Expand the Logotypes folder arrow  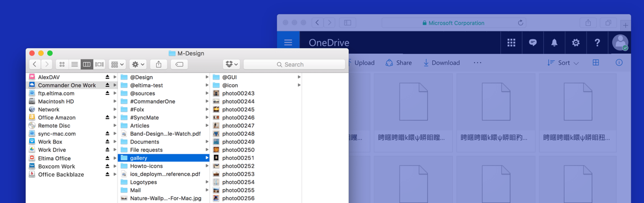[x=207, y=182]
